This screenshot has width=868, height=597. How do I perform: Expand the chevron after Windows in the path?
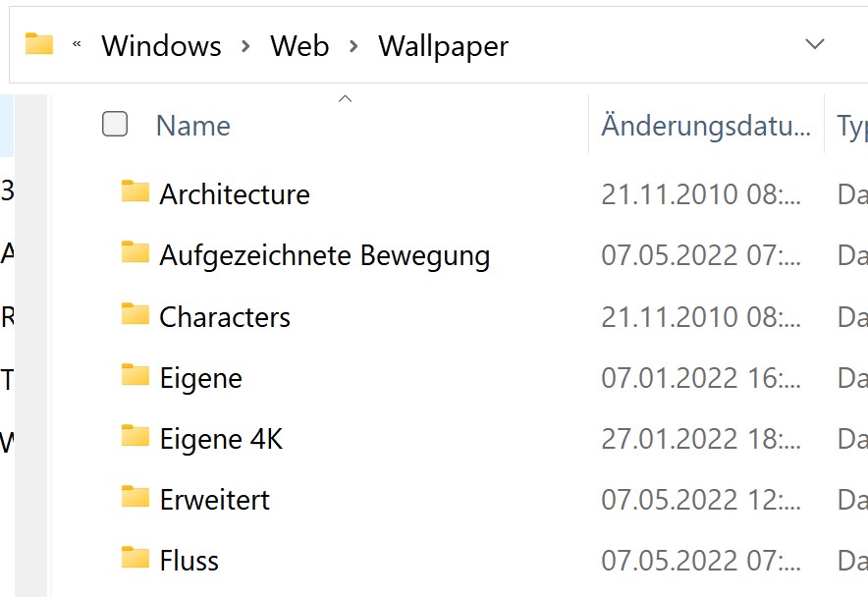coord(245,46)
